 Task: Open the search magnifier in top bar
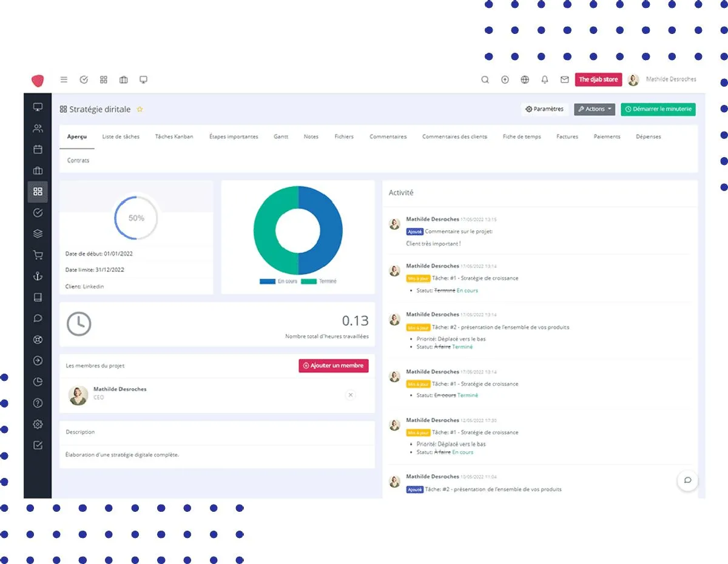[485, 79]
